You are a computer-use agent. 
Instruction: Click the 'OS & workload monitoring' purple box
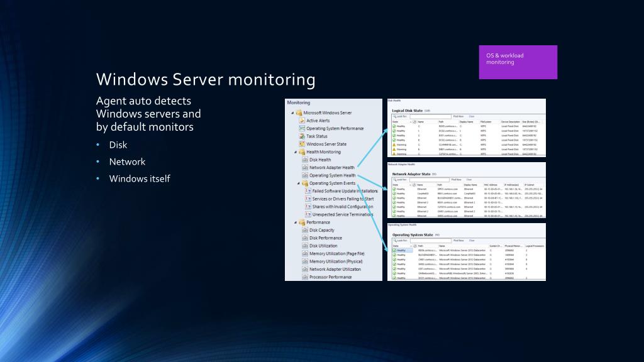coord(518,62)
